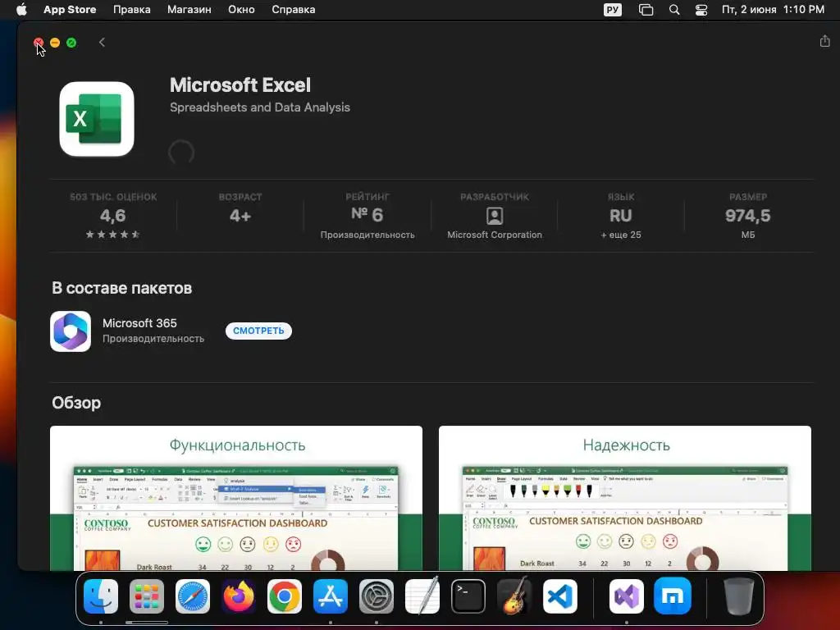
Task: Open the developer person icon
Action: 495,216
